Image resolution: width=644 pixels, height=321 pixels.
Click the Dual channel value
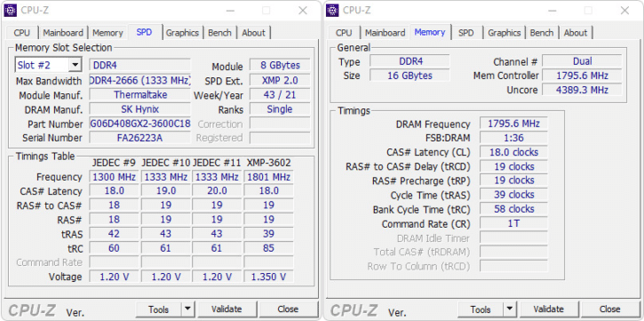(582, 61)
